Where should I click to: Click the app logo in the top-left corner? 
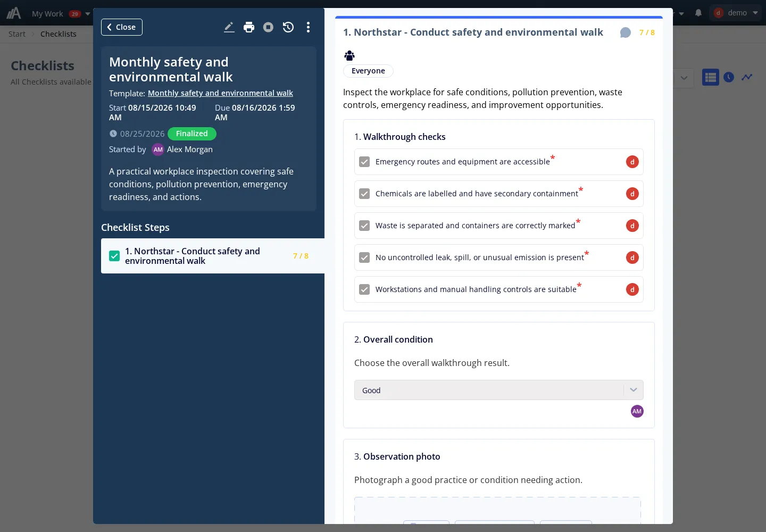[14, 13]
